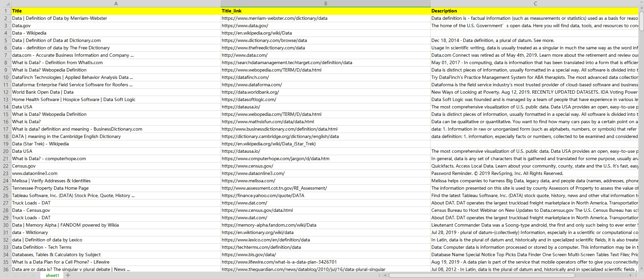Select column B header

(x=325, y=4)
